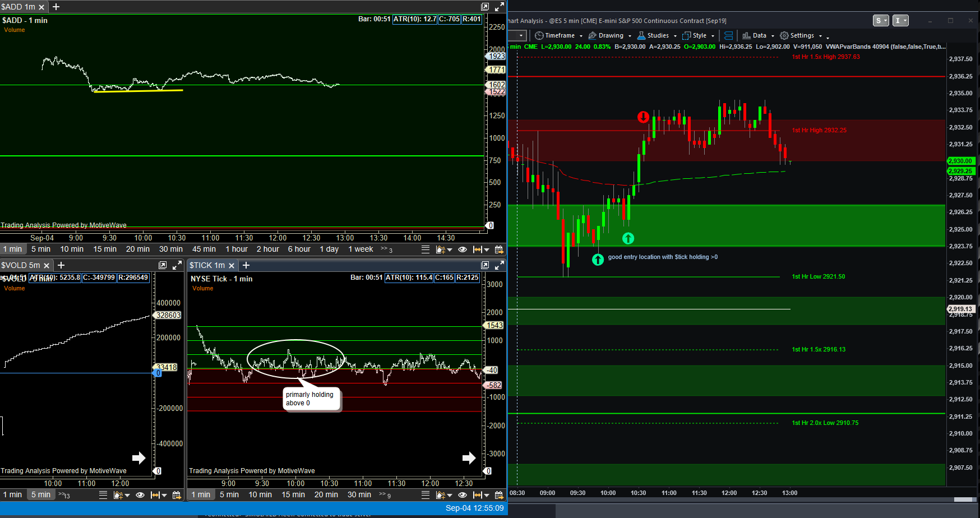Close the $VOLD 5m tab
980x518 pixels.
(47, 266)
